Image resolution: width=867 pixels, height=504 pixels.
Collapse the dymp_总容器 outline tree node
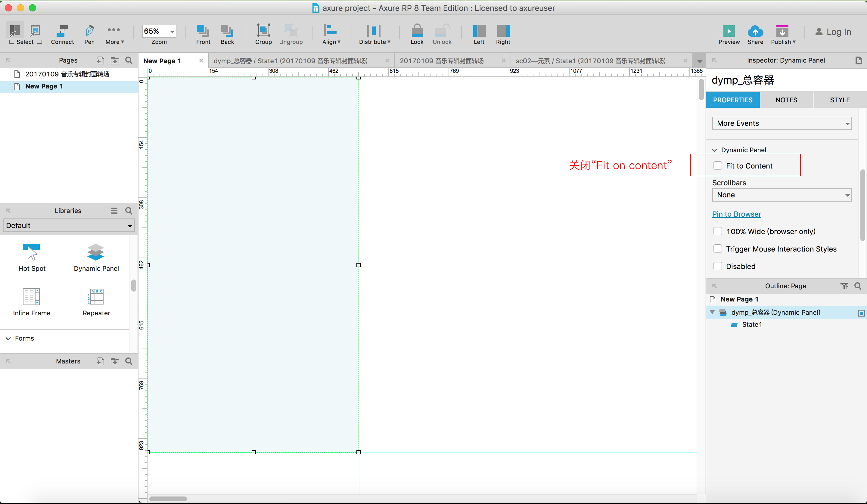(x=712, y=312)
